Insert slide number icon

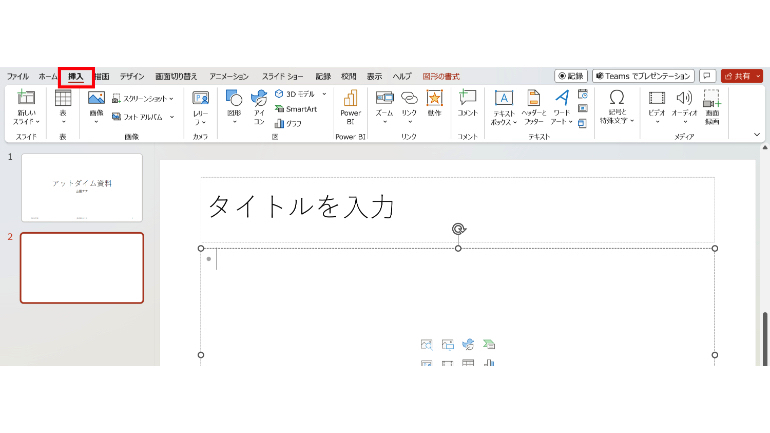pos(583,108)
